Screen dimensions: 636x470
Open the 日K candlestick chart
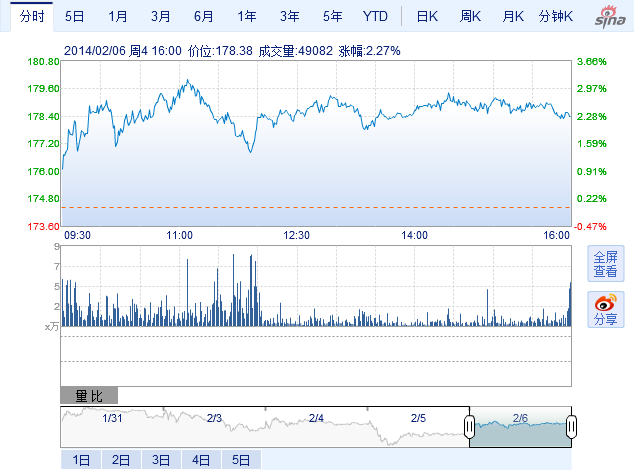(427, 16)
